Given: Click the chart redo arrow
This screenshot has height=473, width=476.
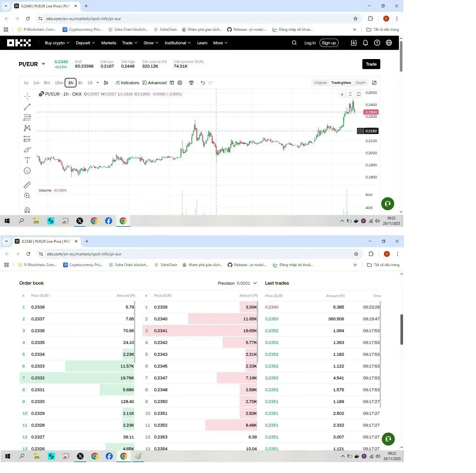Looking at the screenshot, I should 211,83.
